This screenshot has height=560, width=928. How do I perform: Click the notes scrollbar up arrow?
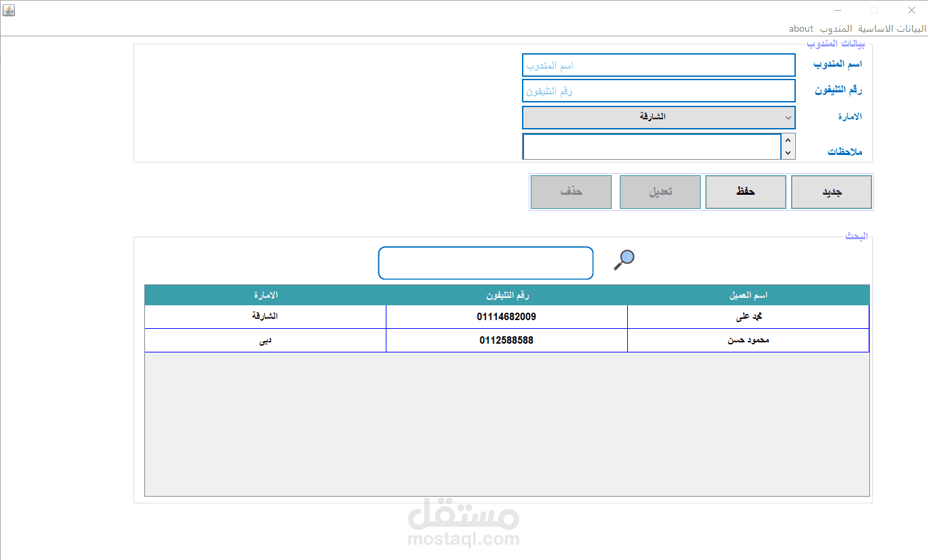788,140
